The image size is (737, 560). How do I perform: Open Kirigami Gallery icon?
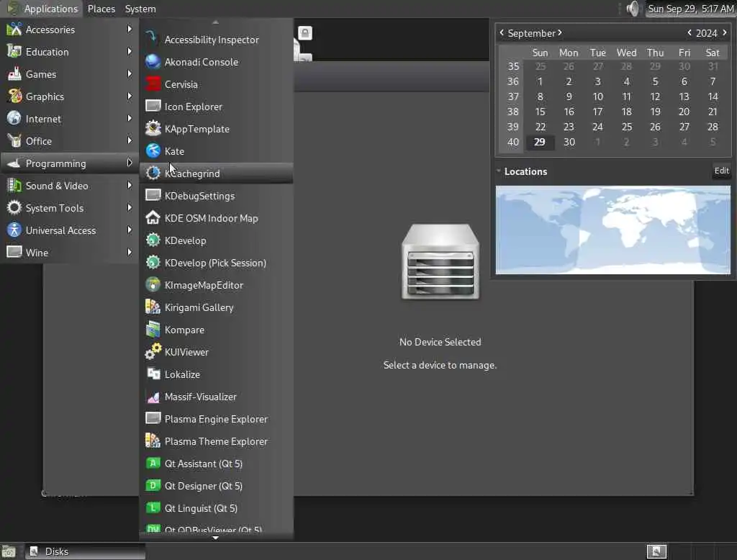(x=153, y=307)
